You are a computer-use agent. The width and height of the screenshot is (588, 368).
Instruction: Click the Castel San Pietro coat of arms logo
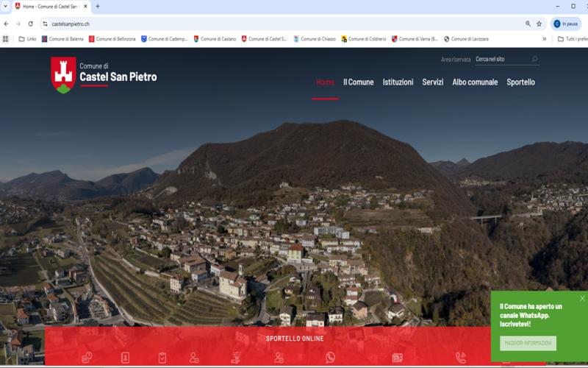coord(63,74)
